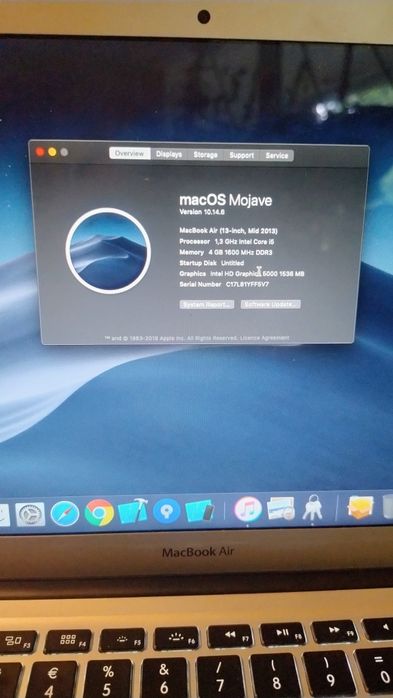The width and height of the screenshot is (393, 698).
Task: Minimize window with the yellow button
Action: coord(52,152)
